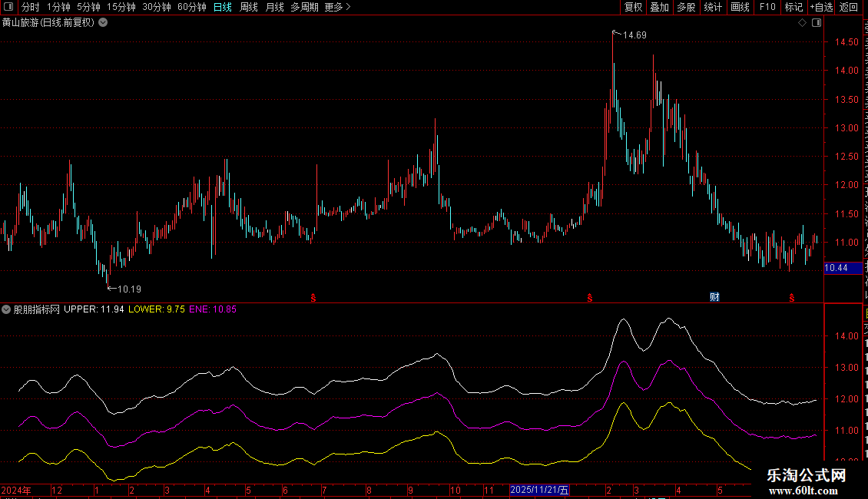
Task: Click the 多股 multi-stock button
Action: point(686,7)
